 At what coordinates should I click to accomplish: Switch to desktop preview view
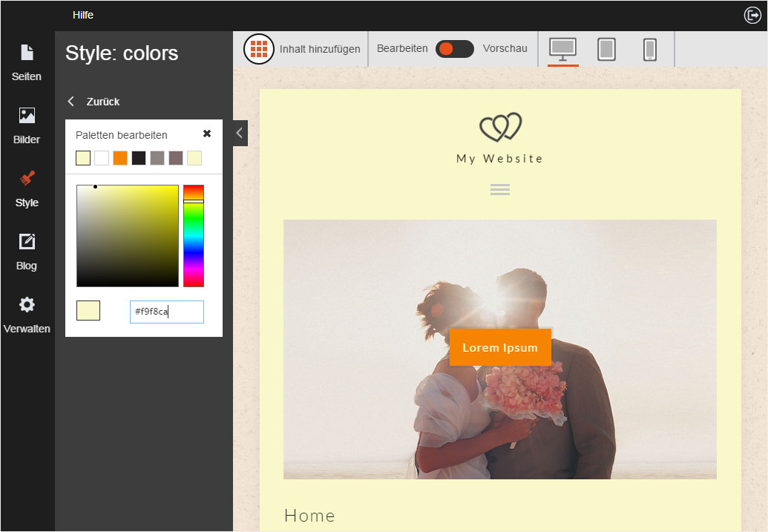pyautogui.click(x=562, y=50)
